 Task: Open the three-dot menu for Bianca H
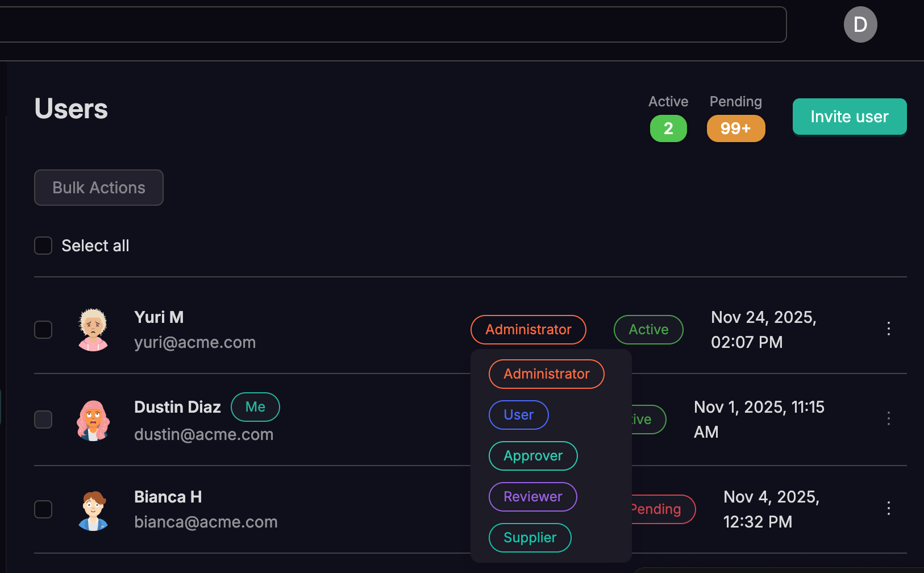(x=888, y=508)
